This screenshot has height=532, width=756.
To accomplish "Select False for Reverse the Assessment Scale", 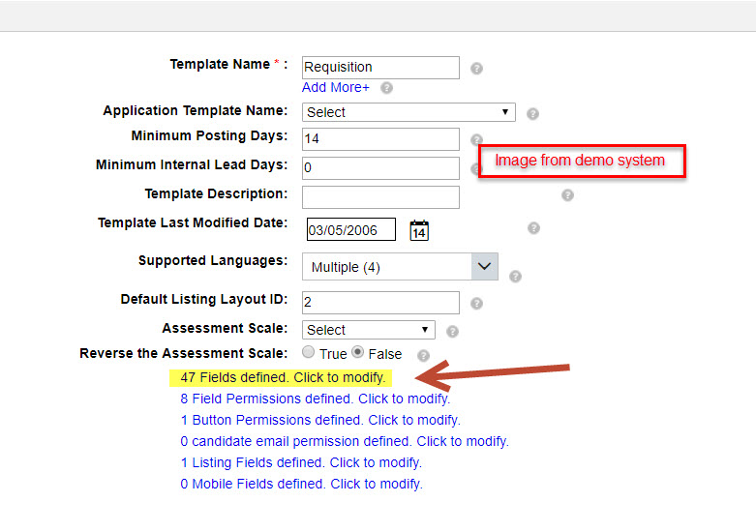I will (357, 352).
